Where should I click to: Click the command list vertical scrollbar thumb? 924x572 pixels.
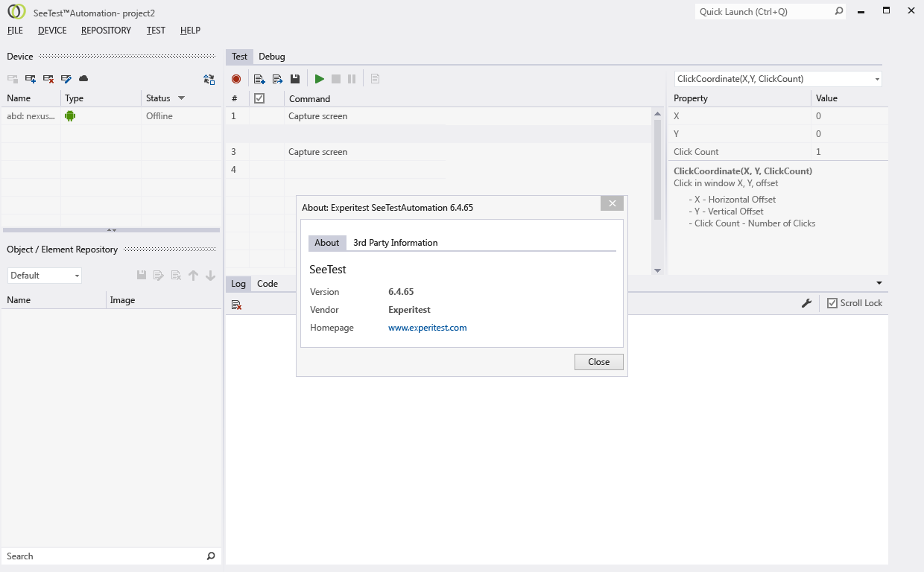tap(657, 170)
